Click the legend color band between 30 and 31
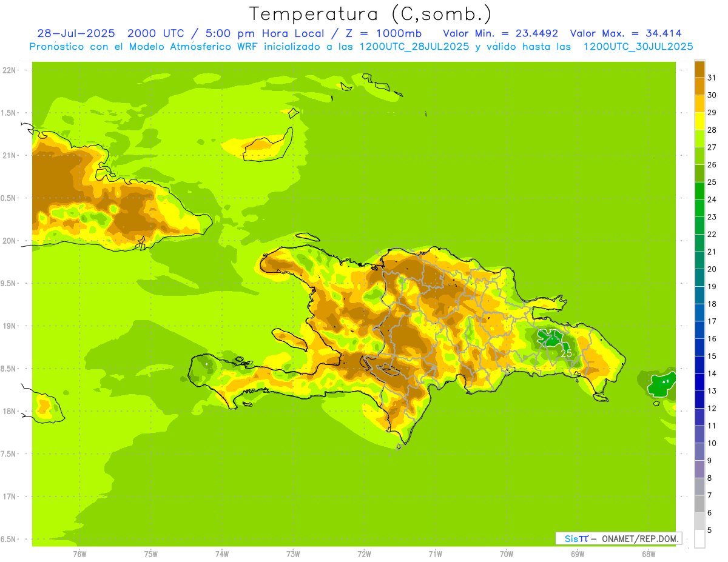Viewport: 728px width, 562px height. coord(699,87)
